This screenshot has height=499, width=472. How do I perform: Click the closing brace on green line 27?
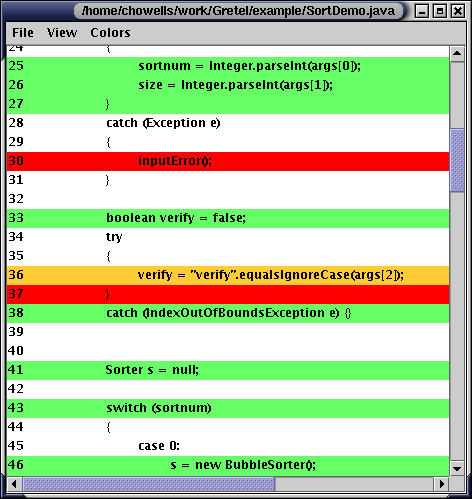pyautogui.click(x=107, y=104)
